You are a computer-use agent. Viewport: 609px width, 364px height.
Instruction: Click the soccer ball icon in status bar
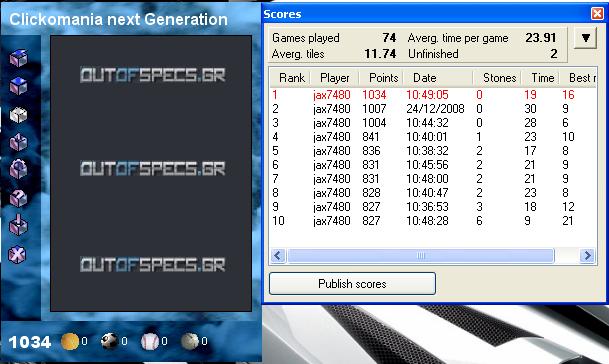[110, 341]
